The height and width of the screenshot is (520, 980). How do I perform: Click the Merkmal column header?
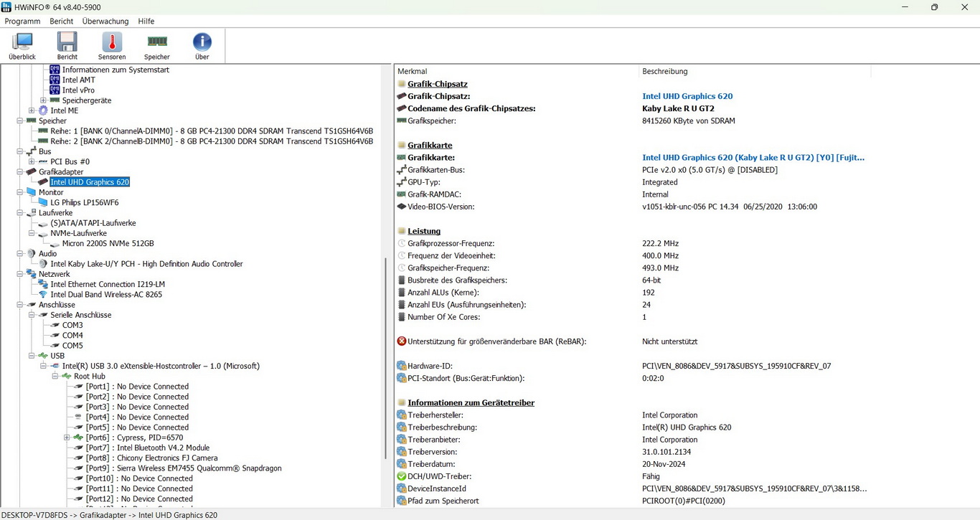(413, 72)
